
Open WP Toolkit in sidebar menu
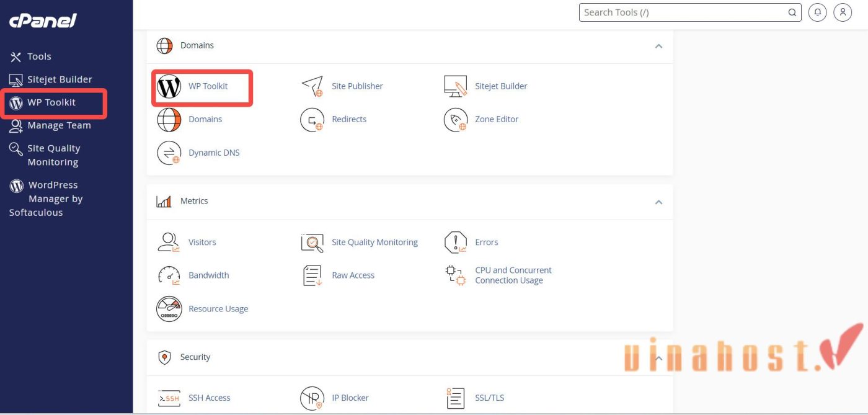(51, 102)
